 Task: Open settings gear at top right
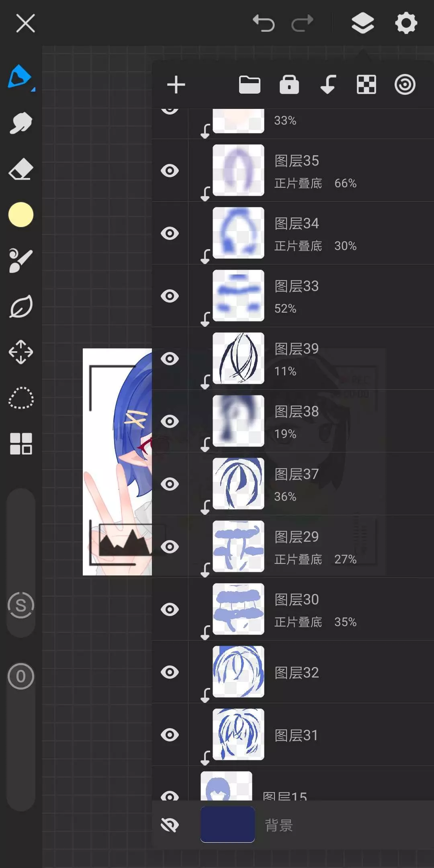[x=406, y=23]
